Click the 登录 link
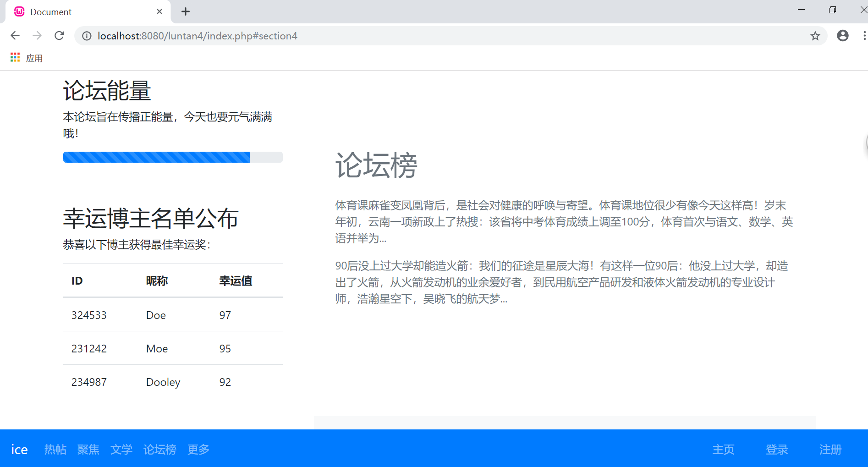Screen dimensions: 868x467 point(777,450)
